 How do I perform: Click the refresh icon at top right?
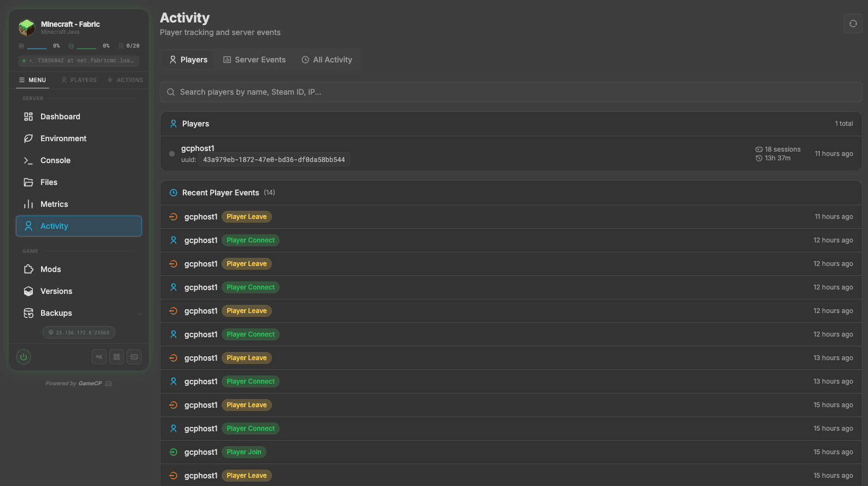[853, 24]
